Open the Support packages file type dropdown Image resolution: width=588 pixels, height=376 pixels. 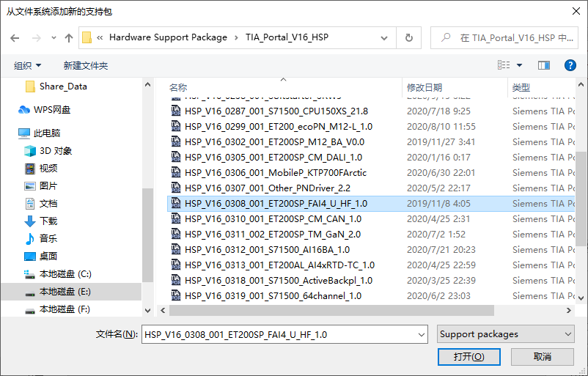tap(505, 334)
